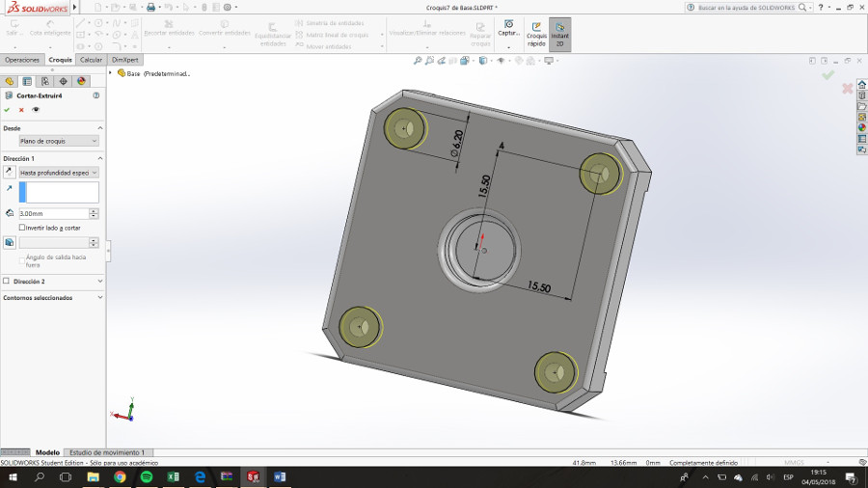Click the Buscar en la ayuda search box
The image size is (868, 488).
746,7
